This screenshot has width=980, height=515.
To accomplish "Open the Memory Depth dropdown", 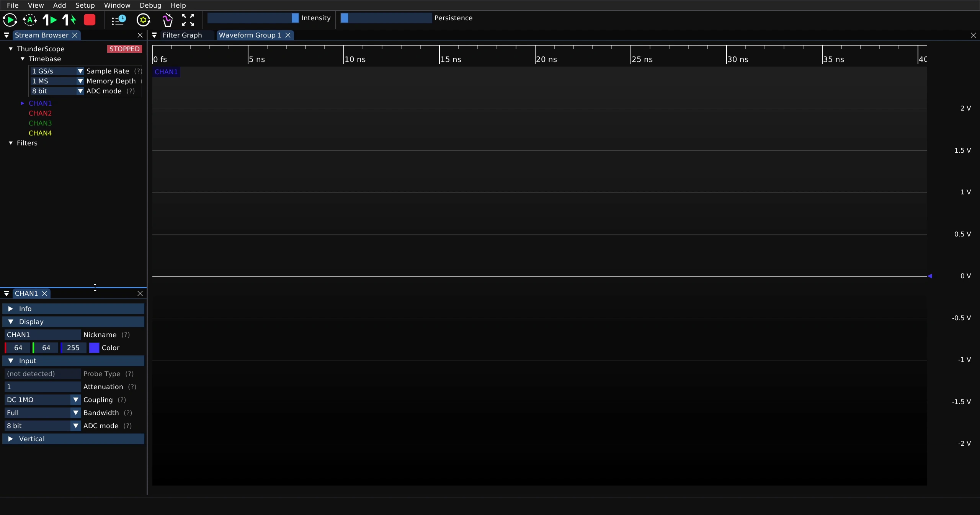I will pos(57,81).
